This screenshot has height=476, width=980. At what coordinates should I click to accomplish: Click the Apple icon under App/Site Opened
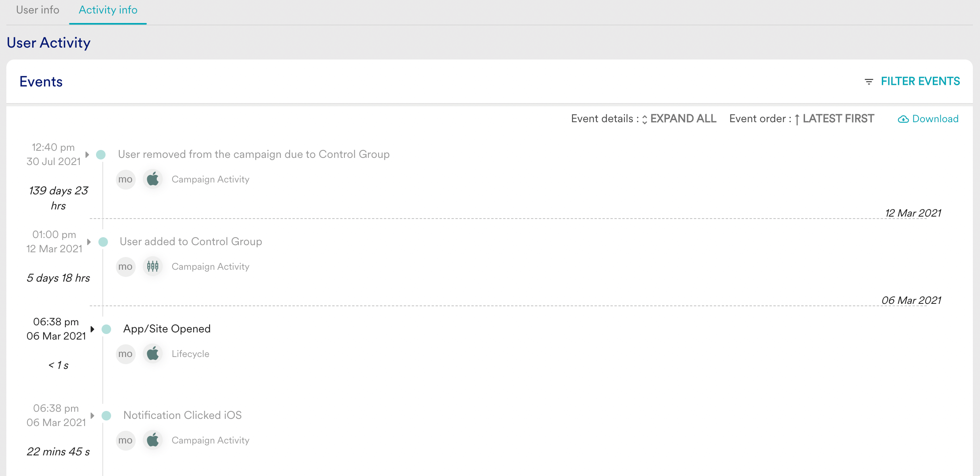coord(153,354)
